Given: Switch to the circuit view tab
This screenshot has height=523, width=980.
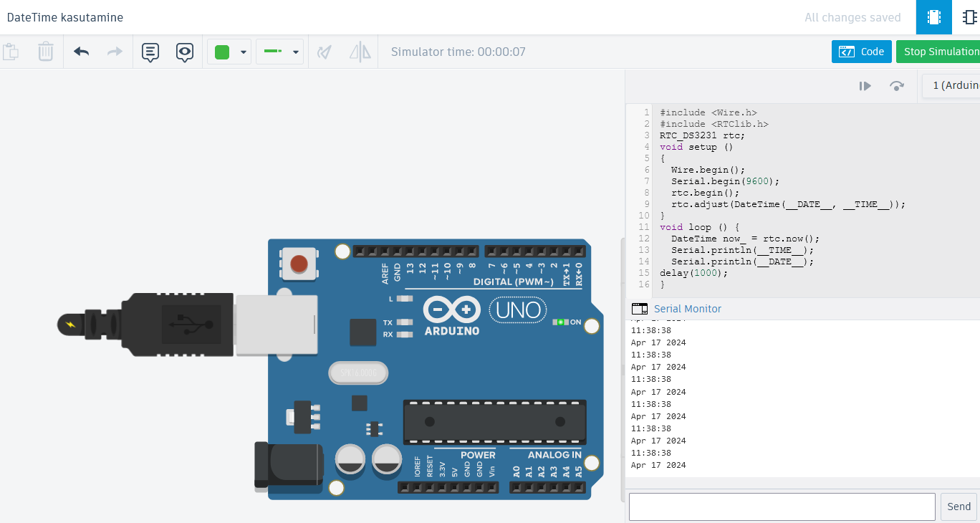Looking at the screenshot, I should pyautogui.click(x=933, y=17).
